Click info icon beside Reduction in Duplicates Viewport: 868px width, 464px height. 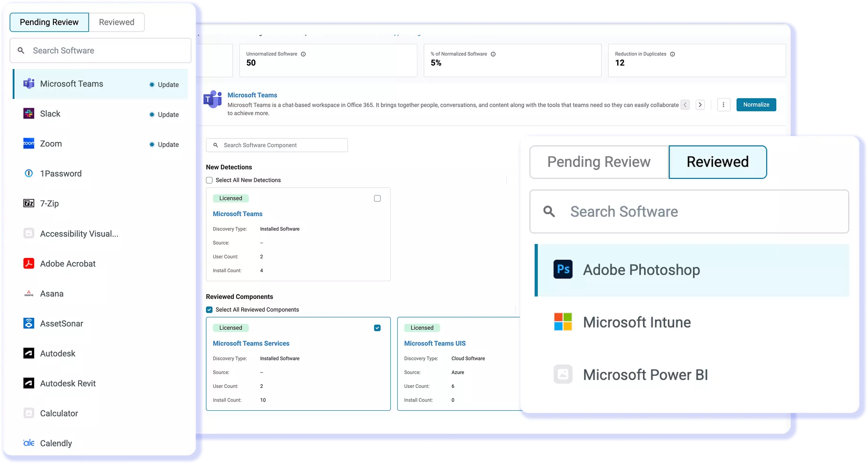672,54
